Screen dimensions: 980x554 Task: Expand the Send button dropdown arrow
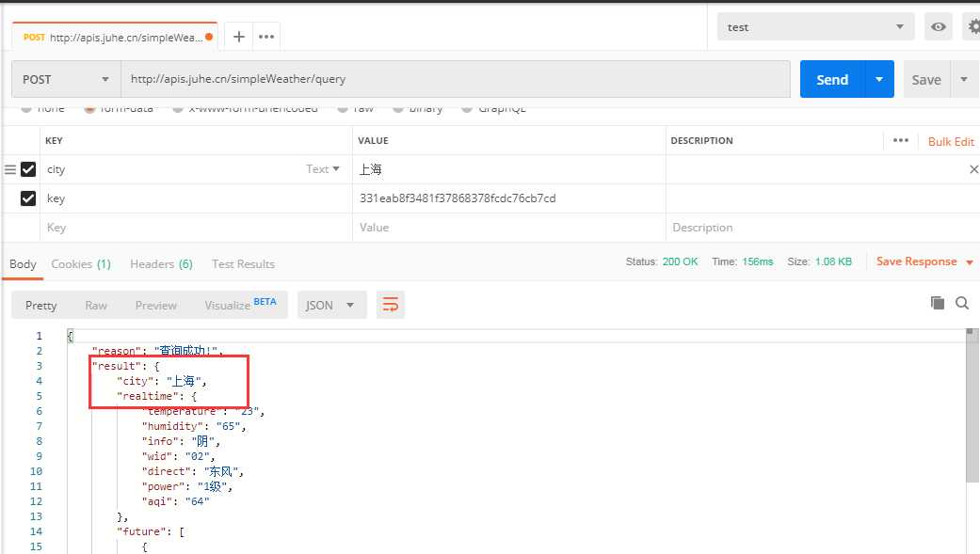[x=879, y=79]
